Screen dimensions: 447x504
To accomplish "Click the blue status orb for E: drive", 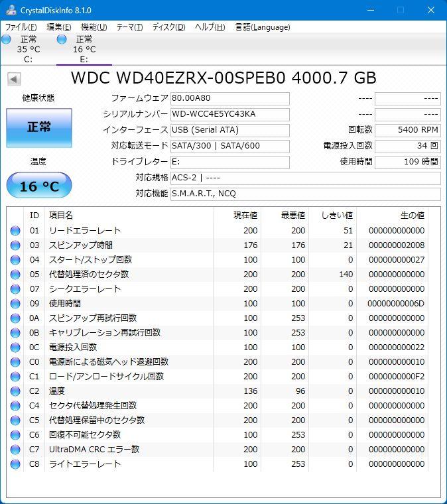I will point(62,39).
